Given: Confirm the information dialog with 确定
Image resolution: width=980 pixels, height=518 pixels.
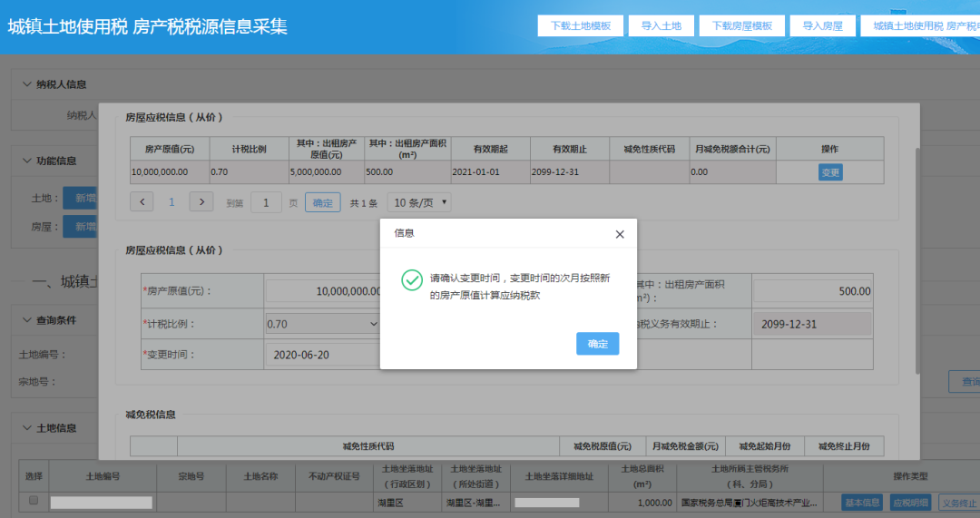Looking at the screenshot, I should point(597,344).
